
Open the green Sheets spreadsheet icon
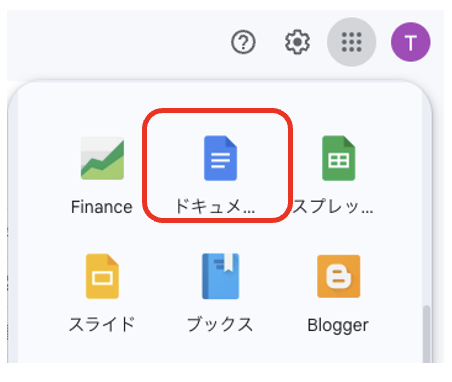tap(339, 158)
